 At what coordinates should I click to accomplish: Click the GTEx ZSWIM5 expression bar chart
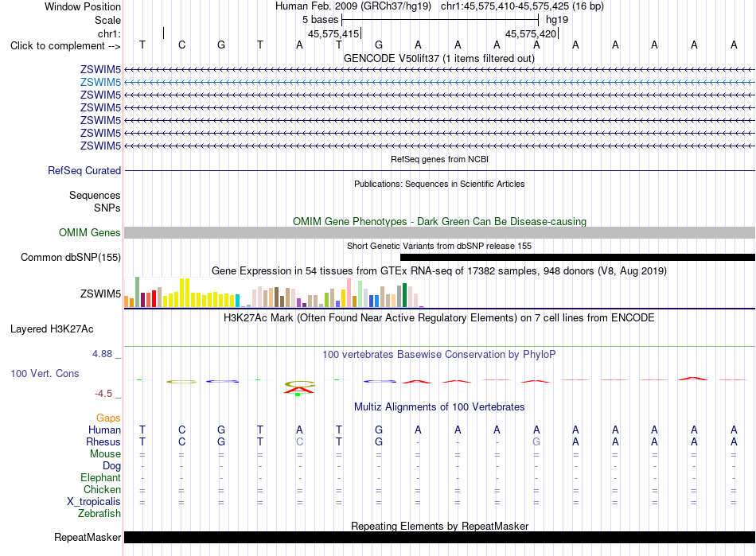tap(274, 293)
